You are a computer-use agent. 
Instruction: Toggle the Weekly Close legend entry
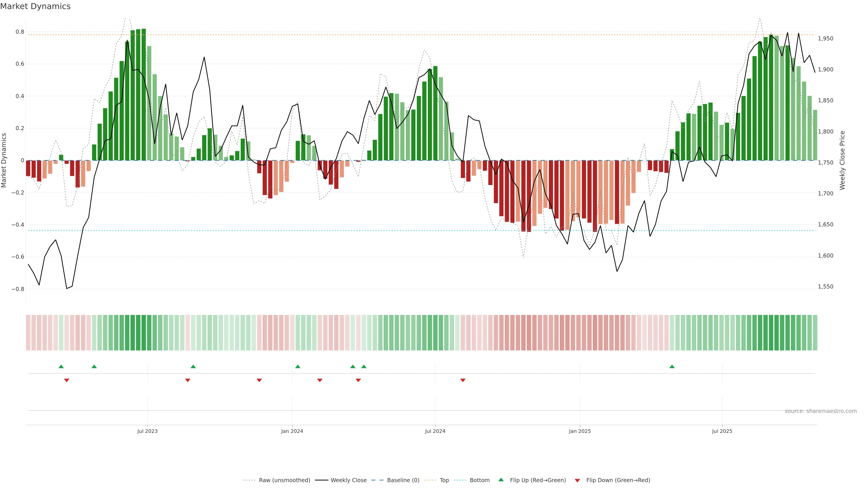coord(348,480)
